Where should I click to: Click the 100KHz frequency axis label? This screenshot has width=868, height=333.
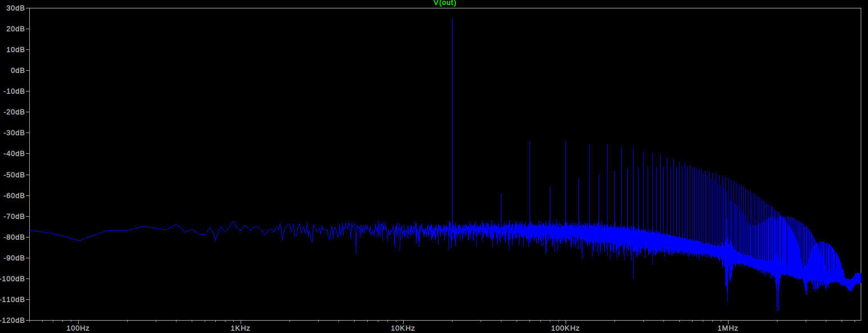pos(565,327)
